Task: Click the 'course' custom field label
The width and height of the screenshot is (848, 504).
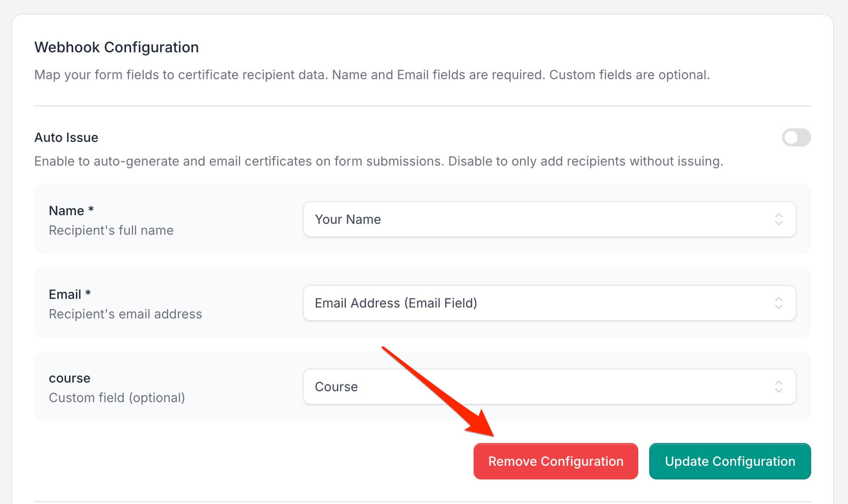Action: (70, 378)
